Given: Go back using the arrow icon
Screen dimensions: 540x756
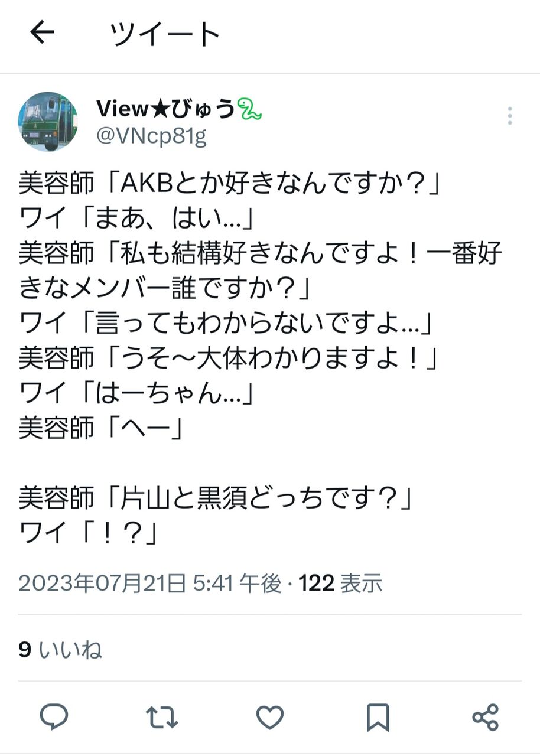Looking at the screenshot, I should coord(42,33).
